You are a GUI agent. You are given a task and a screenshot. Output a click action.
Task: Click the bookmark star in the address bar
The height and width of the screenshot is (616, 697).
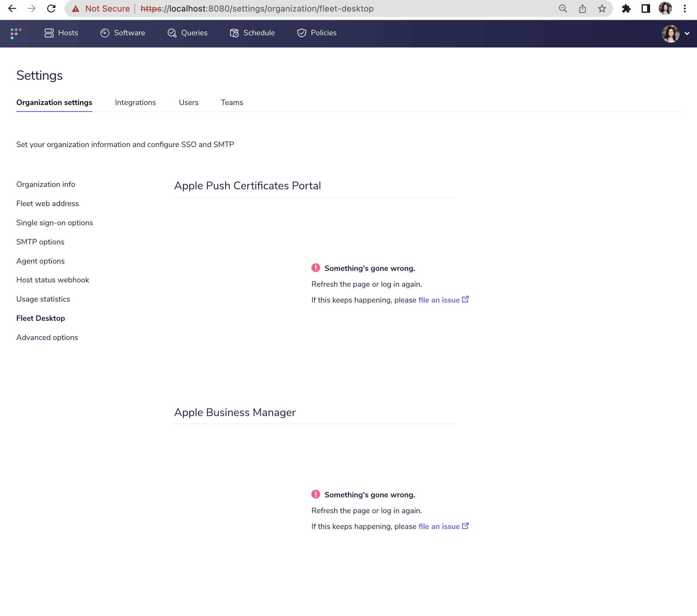[x=602, y=9]
